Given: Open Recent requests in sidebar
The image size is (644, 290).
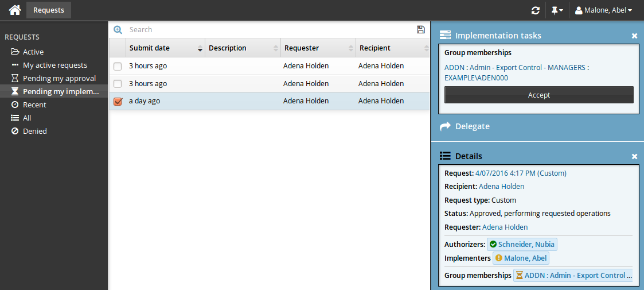Looking at the screenshot, I should pyautogui.click(x=34, y=105).
